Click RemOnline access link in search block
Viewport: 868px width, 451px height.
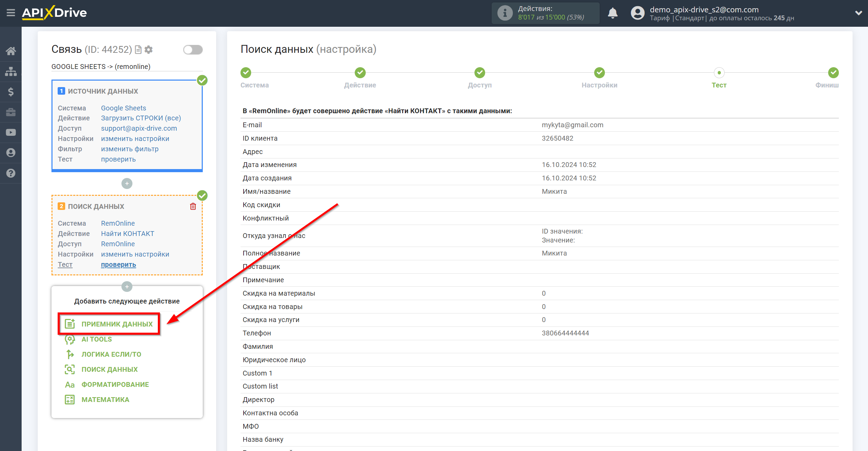tap(118, 244)
